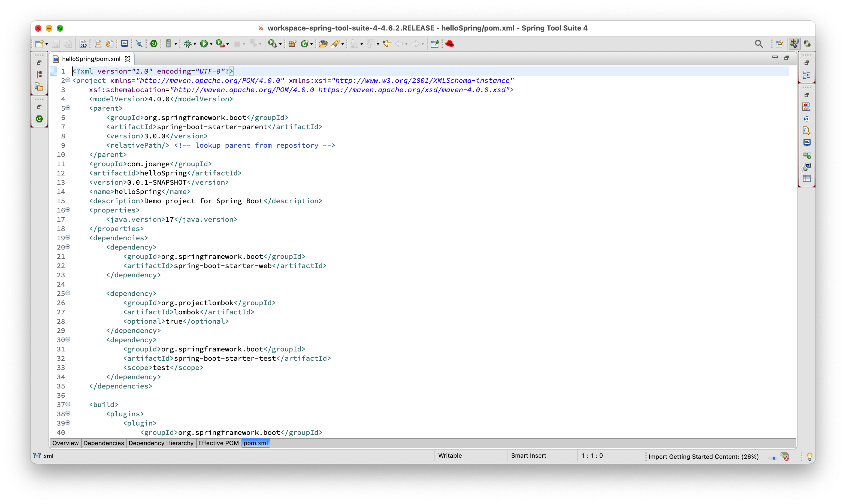Collapse the dependencies block at line 19
846x504 pixels.
(68, 237)
